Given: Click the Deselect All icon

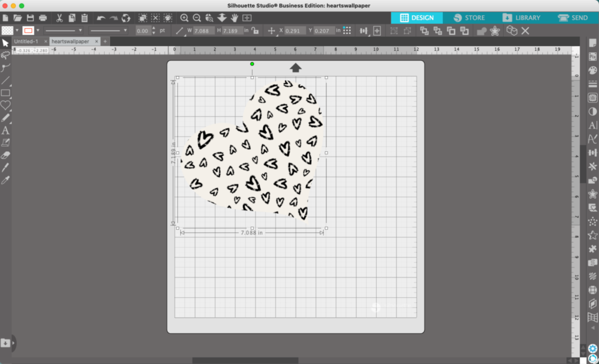Looking at the screenshot, I should (x=155, y=18).
